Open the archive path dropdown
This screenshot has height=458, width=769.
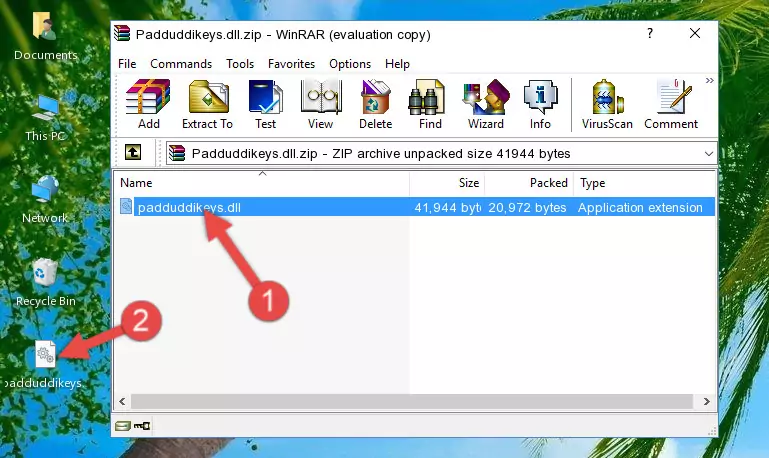click(708, 153)
